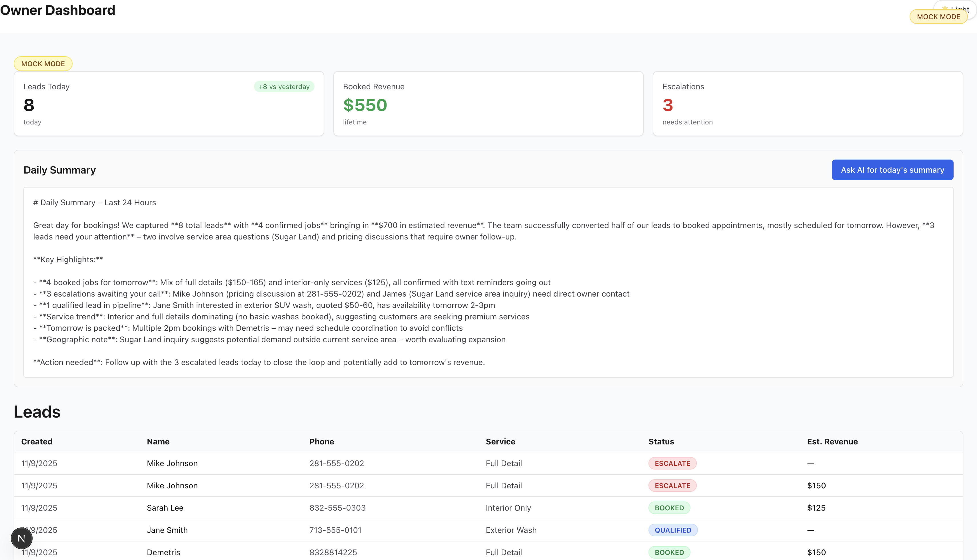Click the +8 vs yesterday badge
This screenshot has width=977, height=560.
[x=284, y=87]
